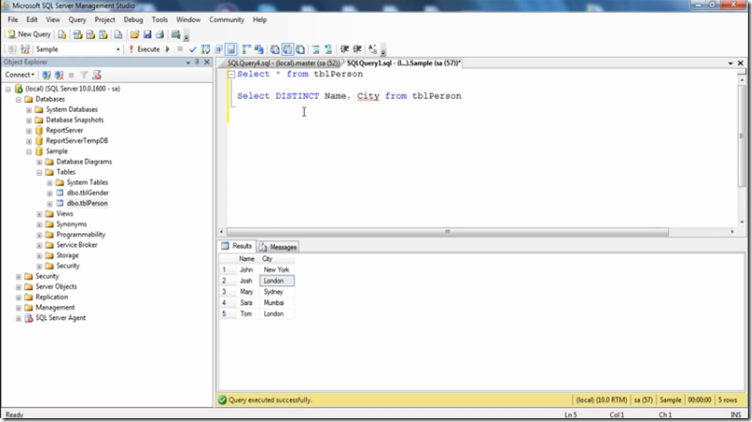Click the query editor horizontal scrollbar thumb
This screenshot has height=422, width=752.
[x=447, y=232]
